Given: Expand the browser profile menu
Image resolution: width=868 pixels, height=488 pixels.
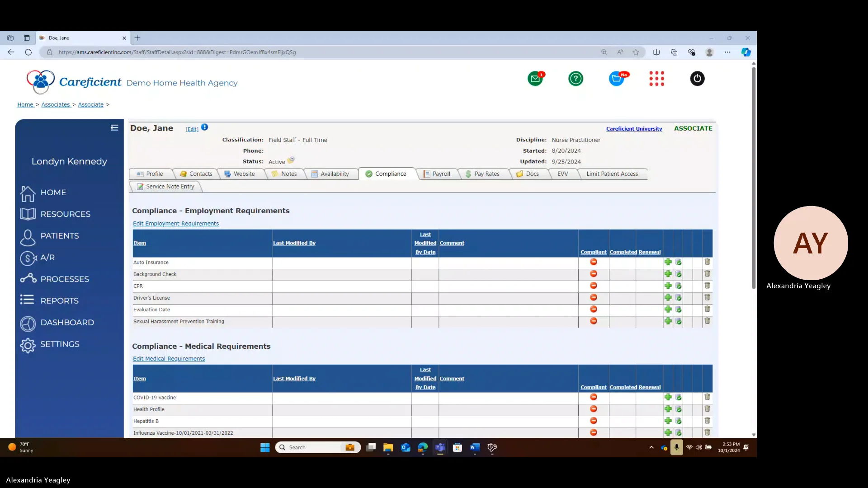Looking at the screenshot, I should [709, 52].
